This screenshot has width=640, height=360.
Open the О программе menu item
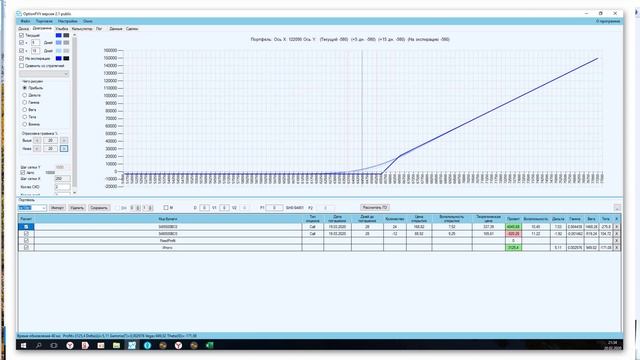click(x=608, y=21)
